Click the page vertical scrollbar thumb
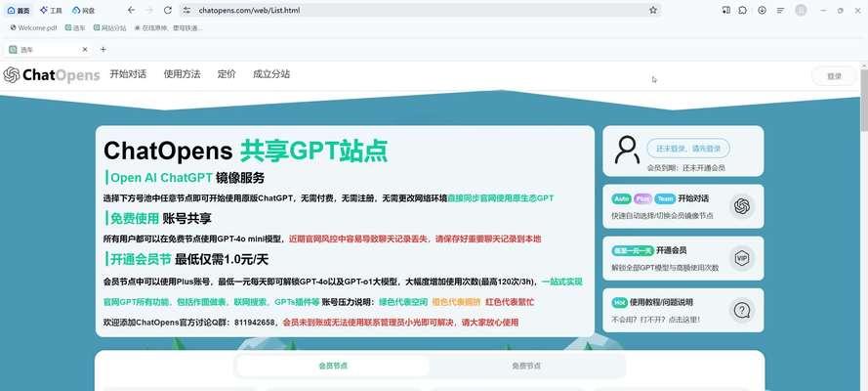This screenshot has width=868, height=391. [863, 100]
